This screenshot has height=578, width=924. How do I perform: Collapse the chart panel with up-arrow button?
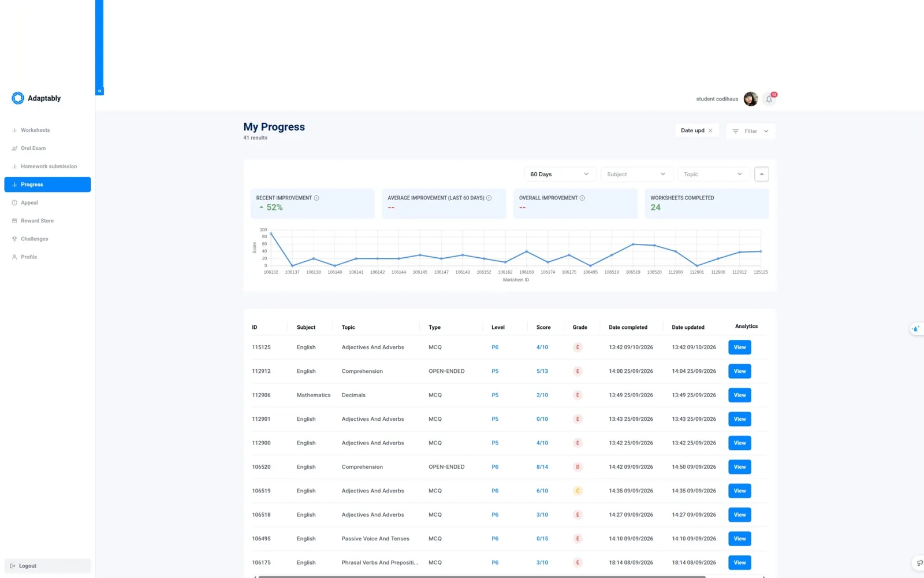(762, 174)
